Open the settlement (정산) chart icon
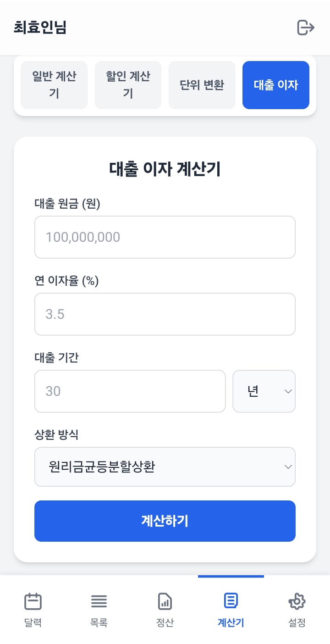This screenshot has height=644, width=330. 165,601
